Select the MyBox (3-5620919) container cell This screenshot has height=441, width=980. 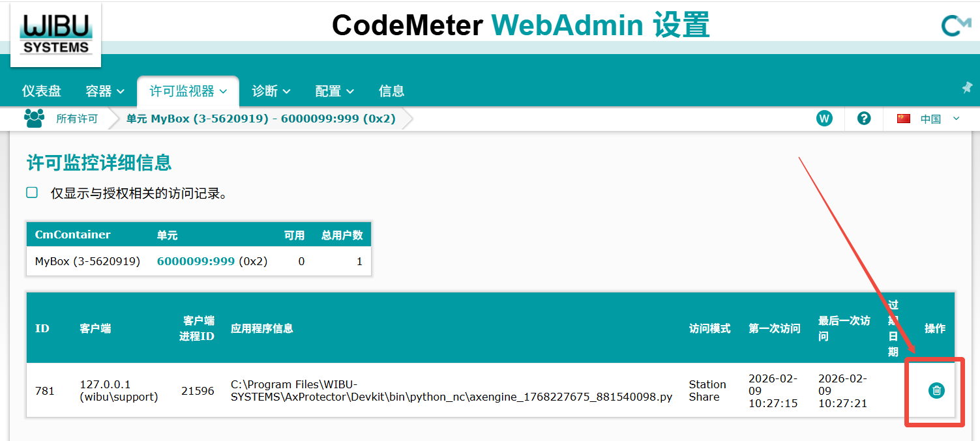click(x=87, y=261)
